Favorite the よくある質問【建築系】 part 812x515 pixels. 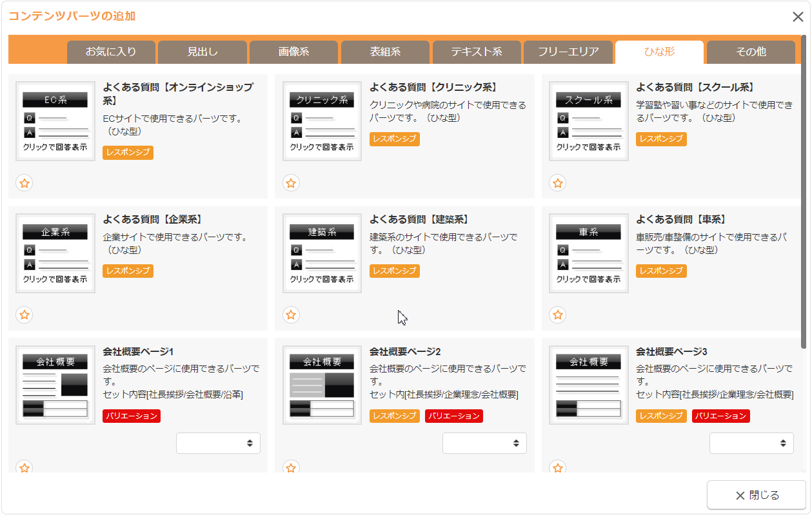(x=291, y=315)
